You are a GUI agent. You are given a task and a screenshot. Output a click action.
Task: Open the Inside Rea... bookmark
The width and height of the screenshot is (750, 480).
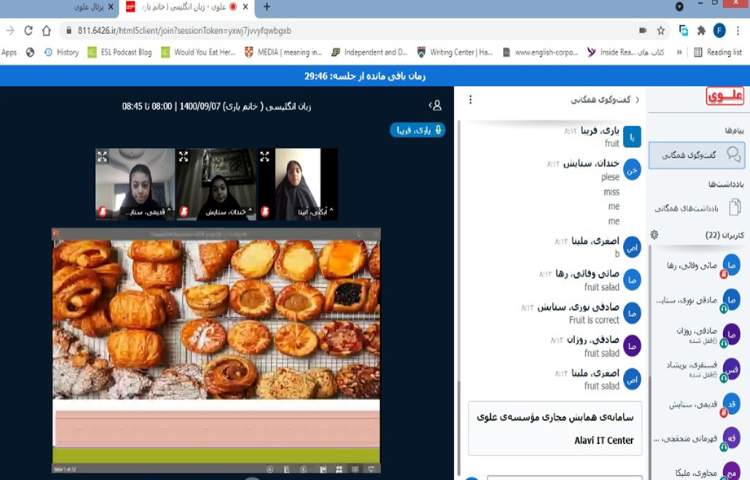[626, 53]
